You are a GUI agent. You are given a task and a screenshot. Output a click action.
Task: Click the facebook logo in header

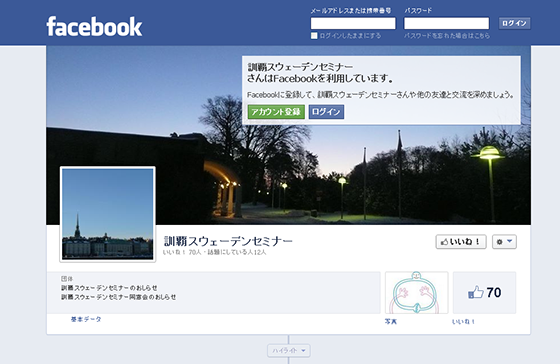[94, 26]
